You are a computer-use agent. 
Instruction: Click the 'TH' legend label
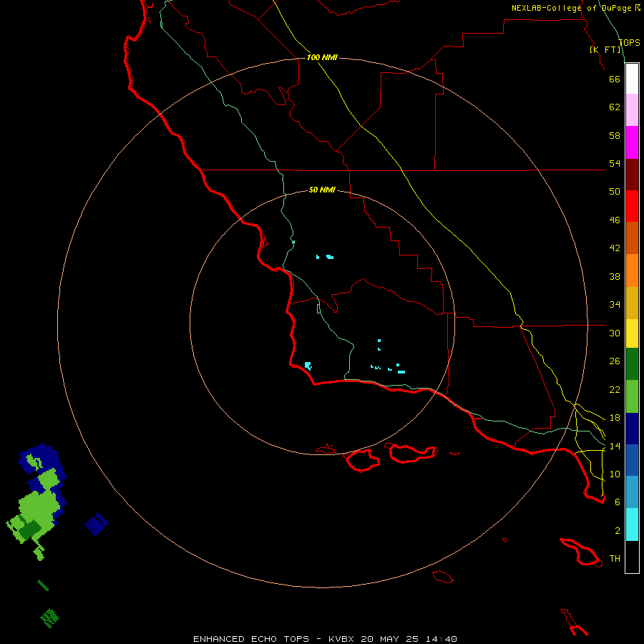[x=615, y=559]
